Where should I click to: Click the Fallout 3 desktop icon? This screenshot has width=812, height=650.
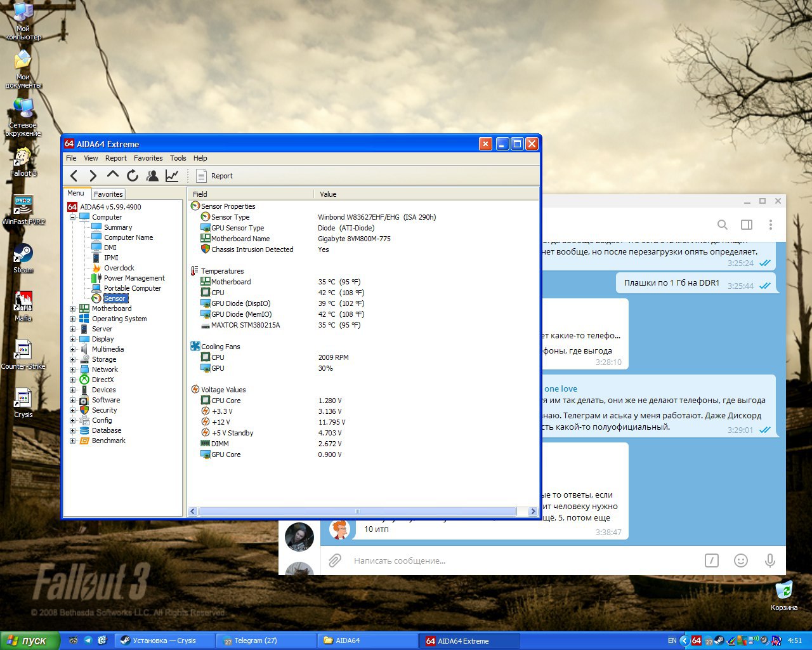click(23, 162)
